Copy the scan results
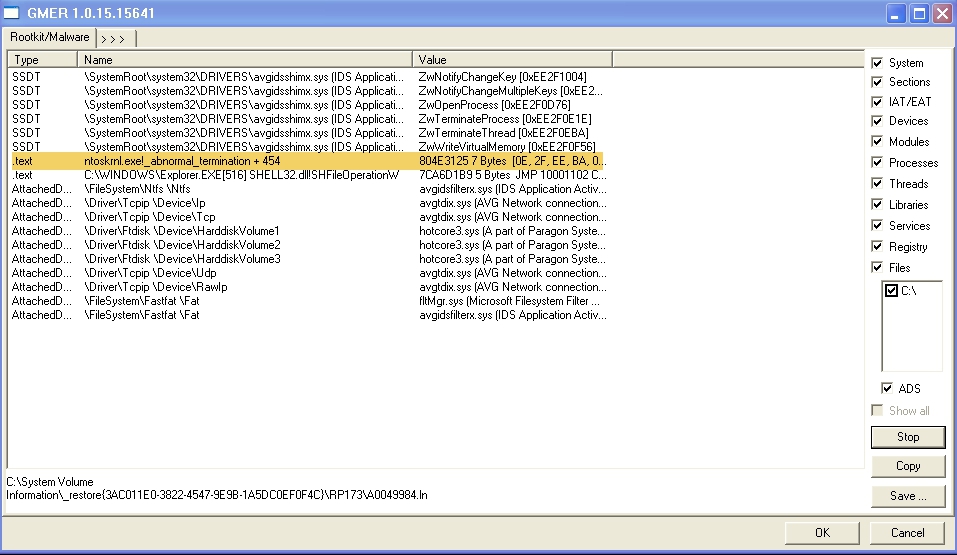This screenshot has width=957, height=555. (x=908, y=466)
